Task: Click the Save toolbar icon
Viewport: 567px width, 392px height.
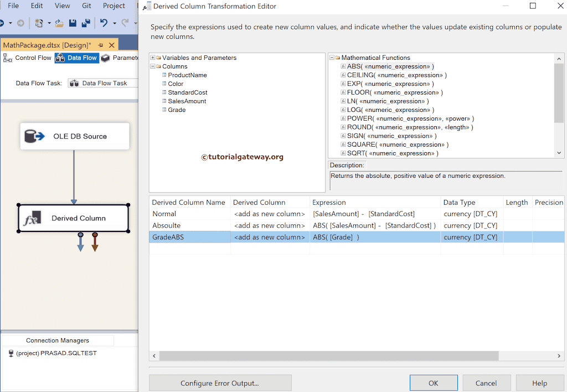Action: [x=73, y=23]
